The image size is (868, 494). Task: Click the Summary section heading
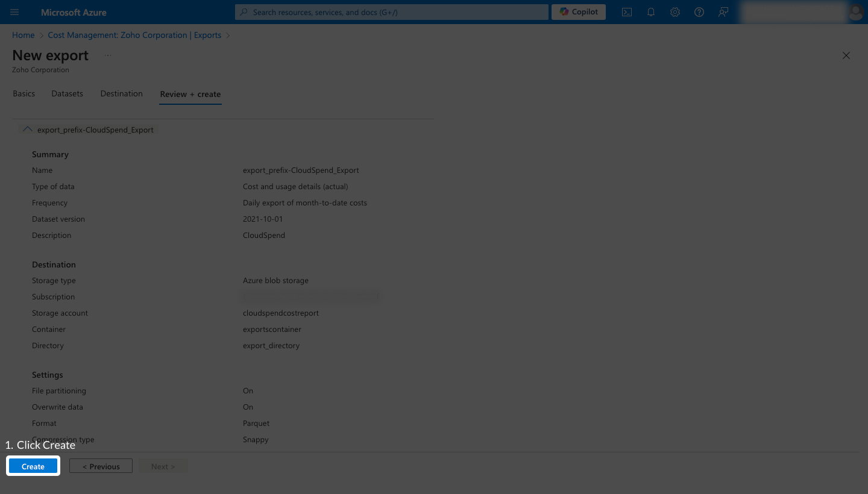click(50, 154)
